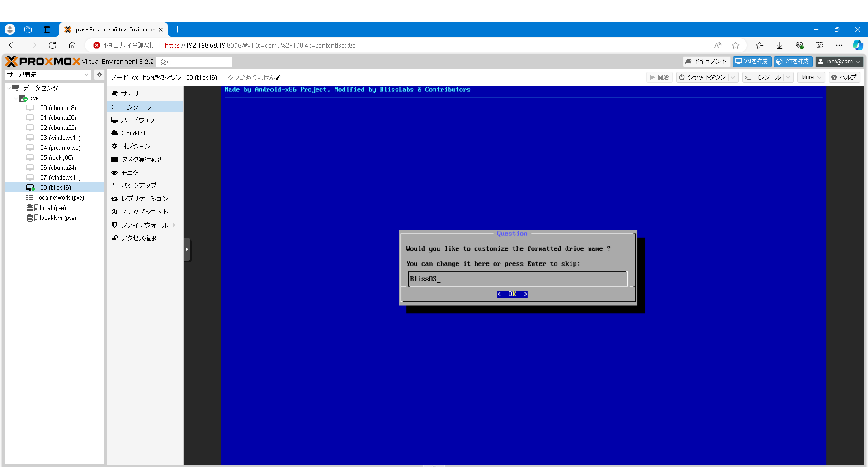The image size is (868, 467).
Task: Expand the More actions dropdown
Action: [x=811, y=77]
